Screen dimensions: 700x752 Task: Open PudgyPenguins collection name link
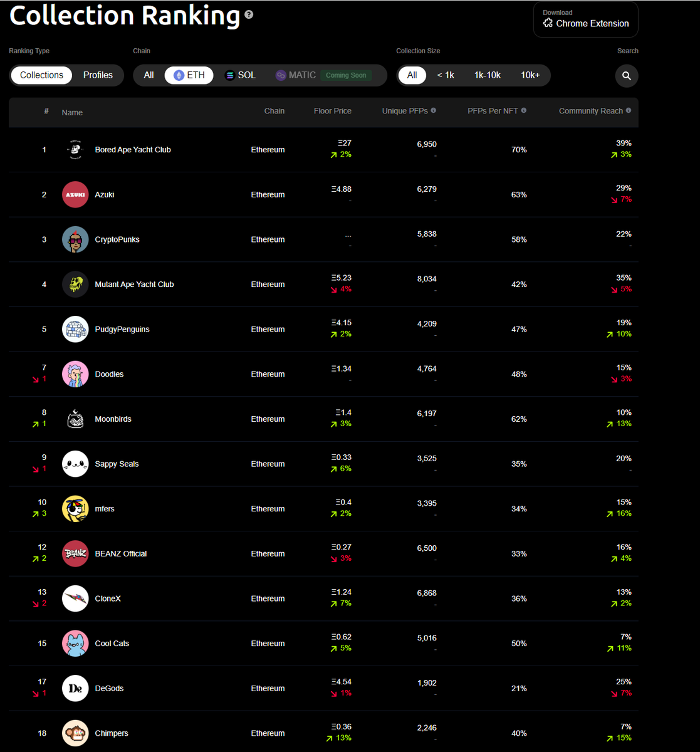(122, 329)
